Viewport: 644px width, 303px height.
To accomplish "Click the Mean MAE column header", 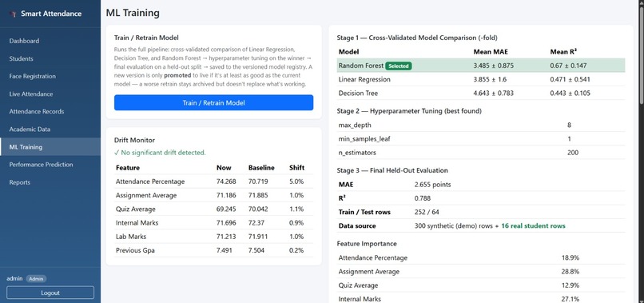I will [490, 52].
